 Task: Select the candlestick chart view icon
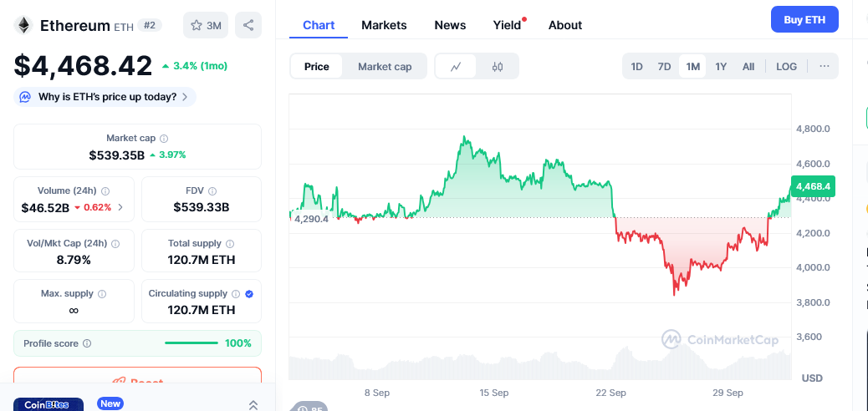coord(498,67)
